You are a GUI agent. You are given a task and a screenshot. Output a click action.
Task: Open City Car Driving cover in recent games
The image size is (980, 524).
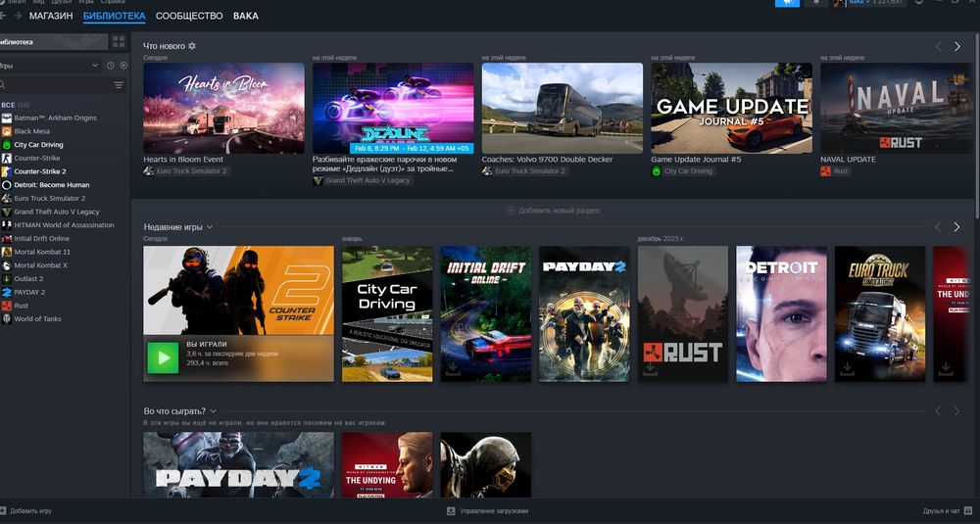387,313
